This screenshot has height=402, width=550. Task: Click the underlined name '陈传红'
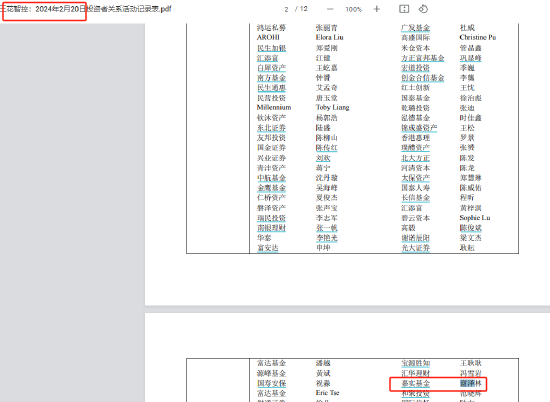click(326, 148)
